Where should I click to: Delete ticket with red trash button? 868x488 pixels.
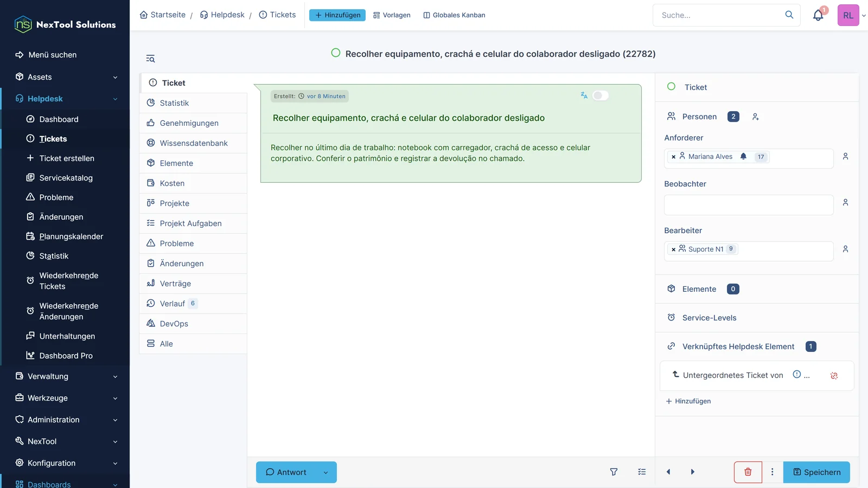[748, 472]
